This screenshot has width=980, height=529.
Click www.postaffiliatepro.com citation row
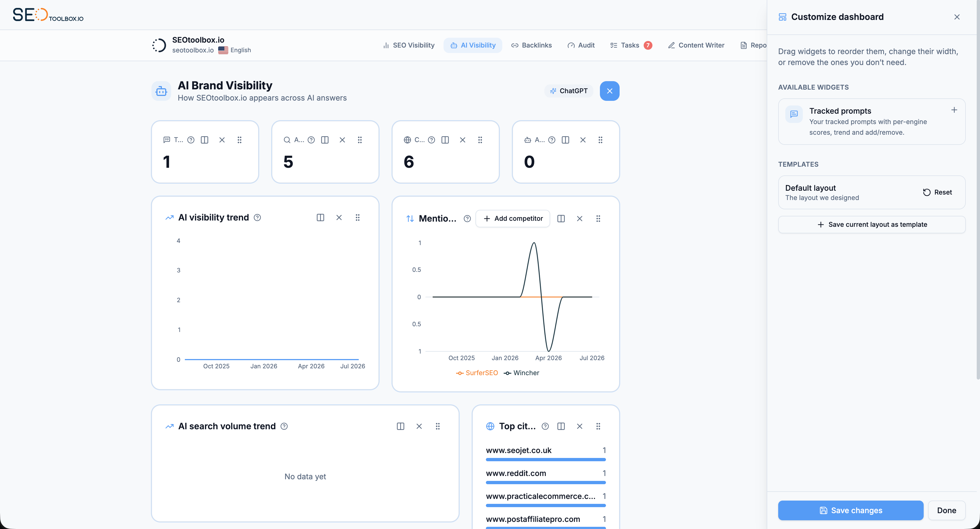pos(546,522)
